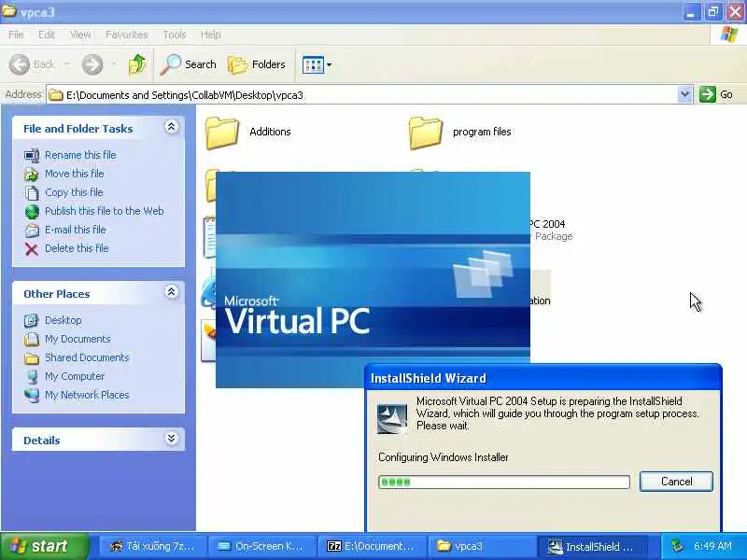Click the My Network Places icon
Viewport: 747px width, 560px height.
(x=32, y=395)
